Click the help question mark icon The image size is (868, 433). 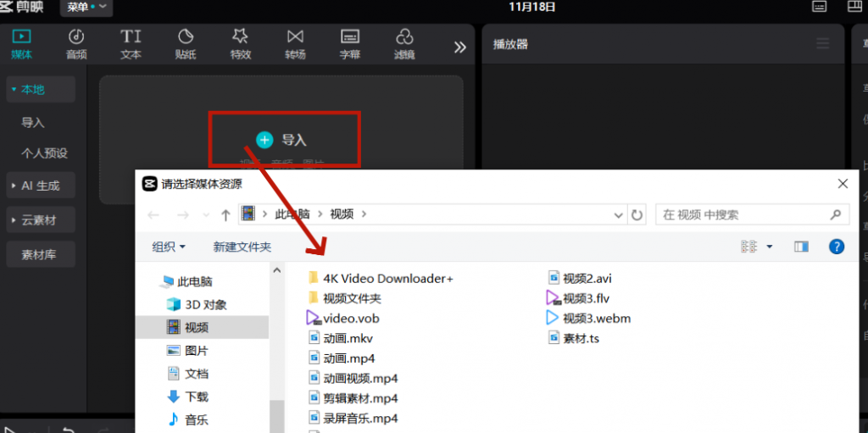pos(836,247)
